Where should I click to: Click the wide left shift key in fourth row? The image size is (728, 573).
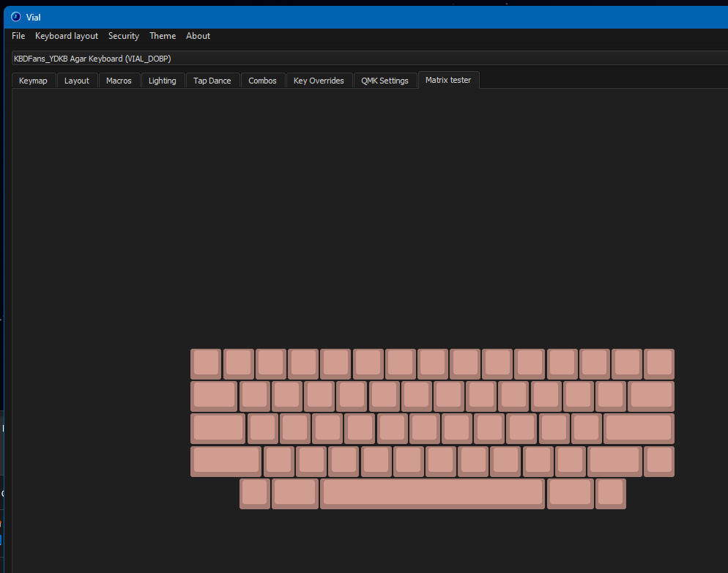coord(226,461)
